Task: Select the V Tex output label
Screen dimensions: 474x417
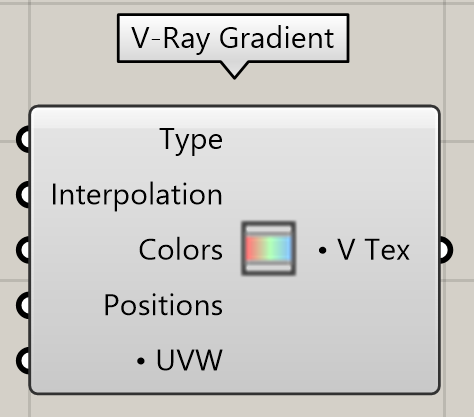Action: point(373,250)
